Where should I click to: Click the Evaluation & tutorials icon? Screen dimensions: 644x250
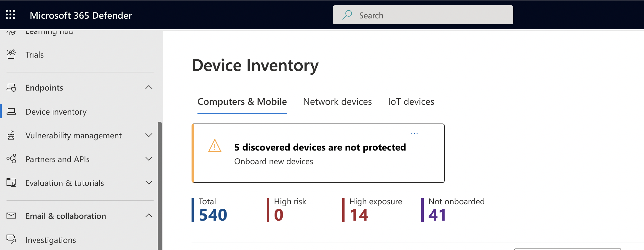click(11, 183)
